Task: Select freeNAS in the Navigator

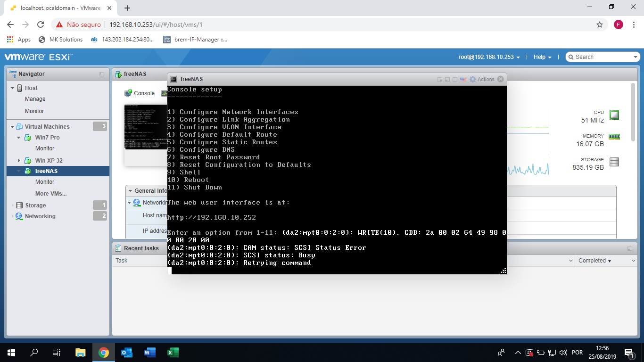Action: pyautogui.click(x=46, y=171)
